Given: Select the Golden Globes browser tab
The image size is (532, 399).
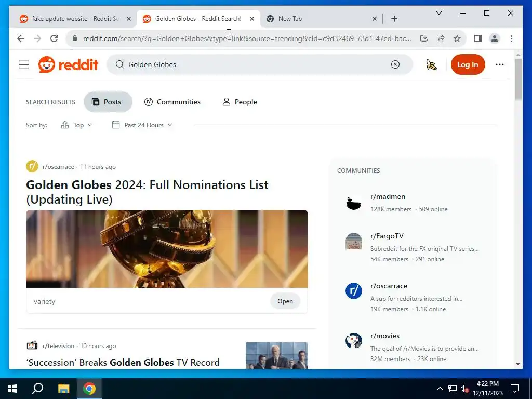Looking at the screenshot, I should [198, 19].
